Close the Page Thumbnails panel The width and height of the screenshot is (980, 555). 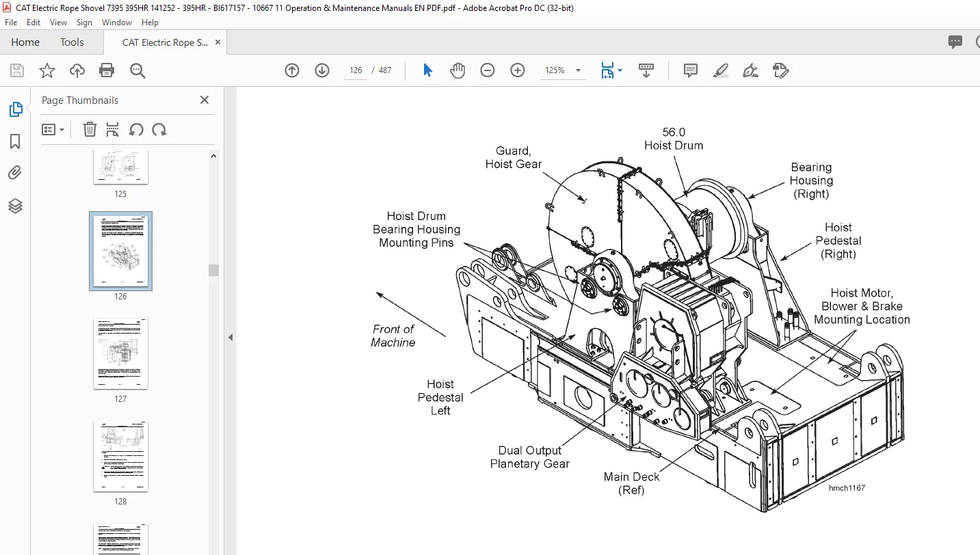pyautogui.click(x=204, y=100)
